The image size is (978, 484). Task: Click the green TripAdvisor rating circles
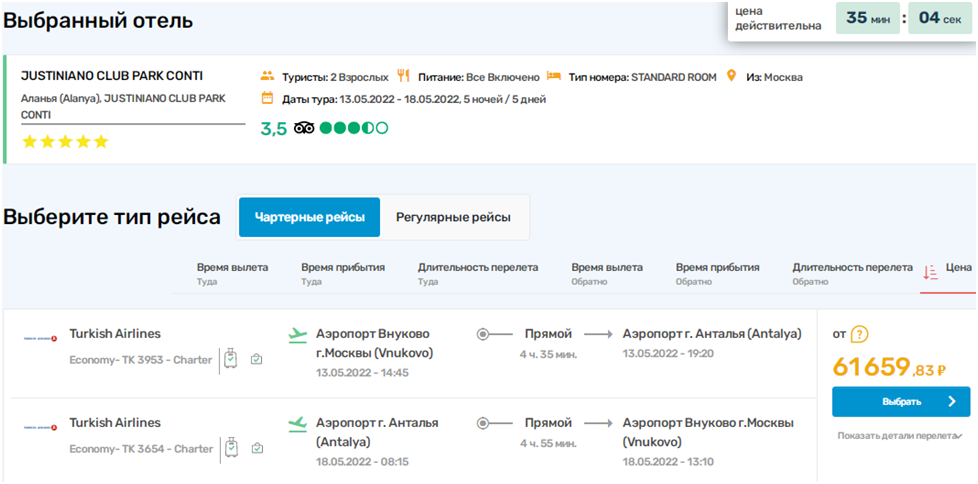tap(354, 128)
